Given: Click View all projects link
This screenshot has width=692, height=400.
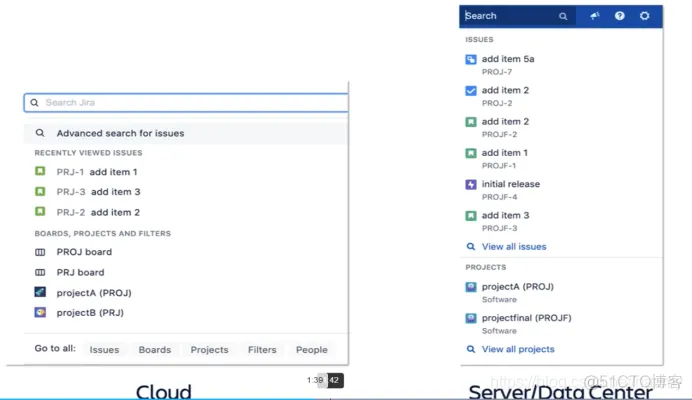Looking at the screenshot, I should coord(518,349).
